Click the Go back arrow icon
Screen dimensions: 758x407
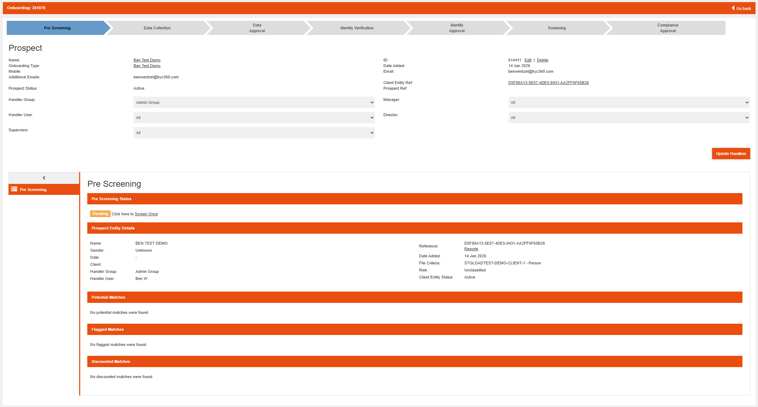pos(733,8)
